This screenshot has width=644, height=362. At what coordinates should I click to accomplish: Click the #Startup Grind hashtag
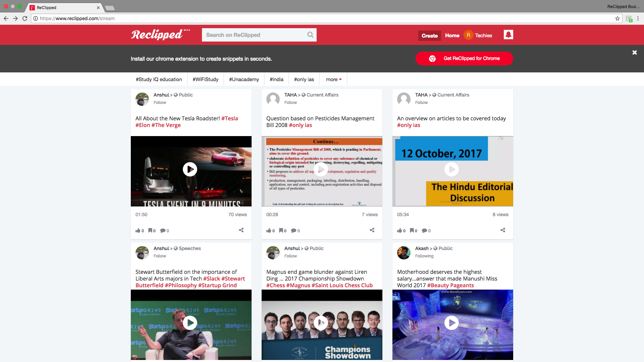pyautogui.click(x=217, y=285)
